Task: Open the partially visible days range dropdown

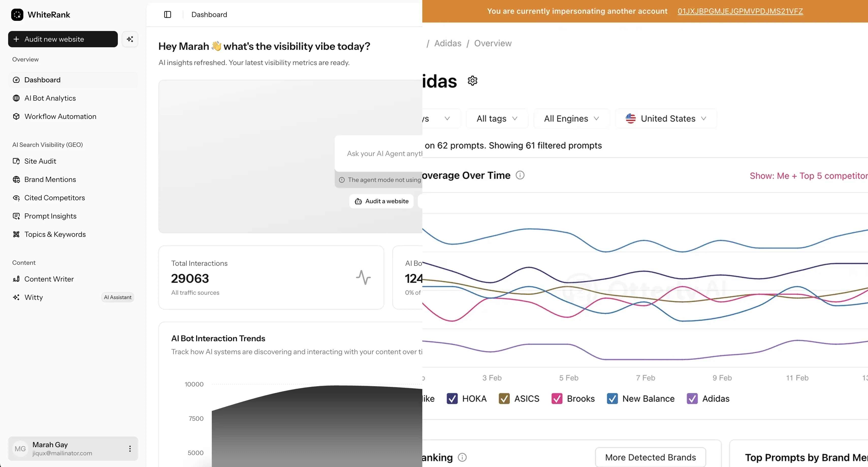Action: pos(441,118)
